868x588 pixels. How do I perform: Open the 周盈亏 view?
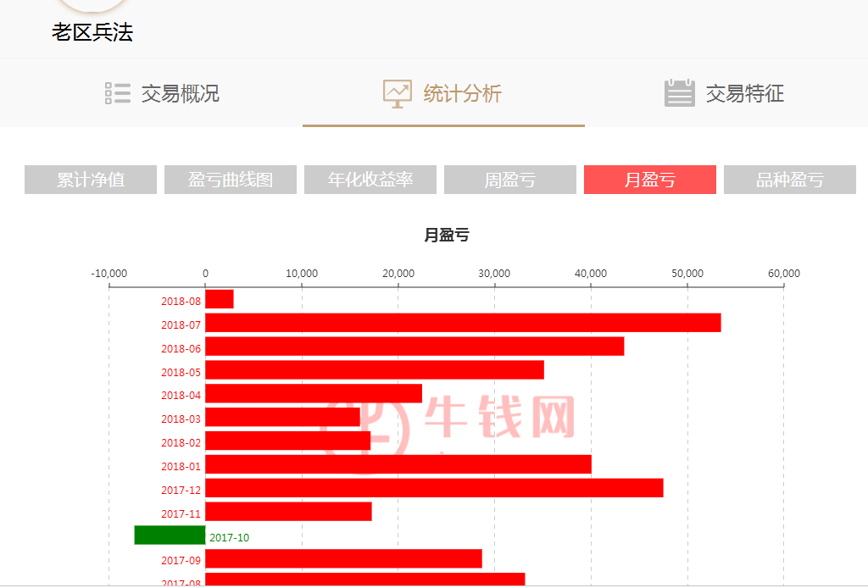click(x=509, y=180)
